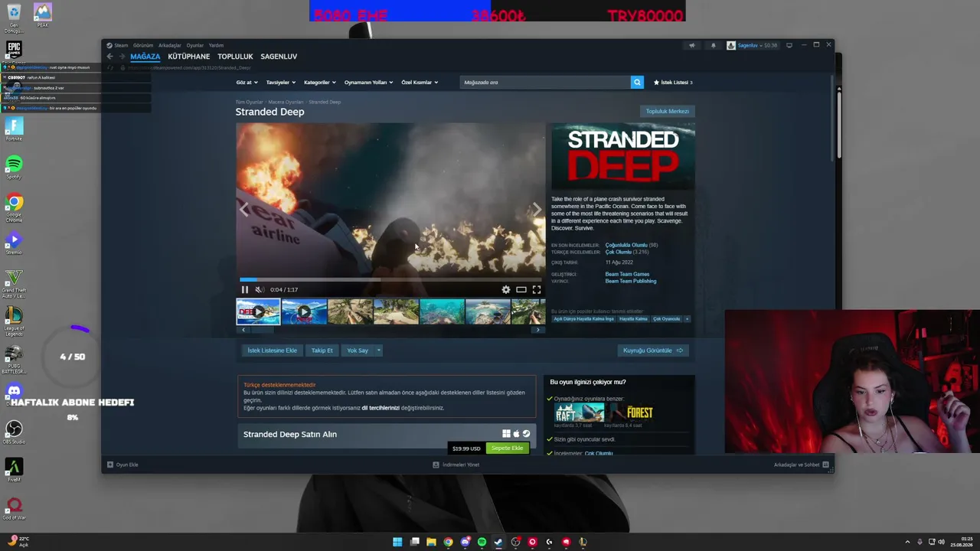Click Steam icon in taskbar
This screenshot has height=551, width=980.
click(x=498, y=542)
